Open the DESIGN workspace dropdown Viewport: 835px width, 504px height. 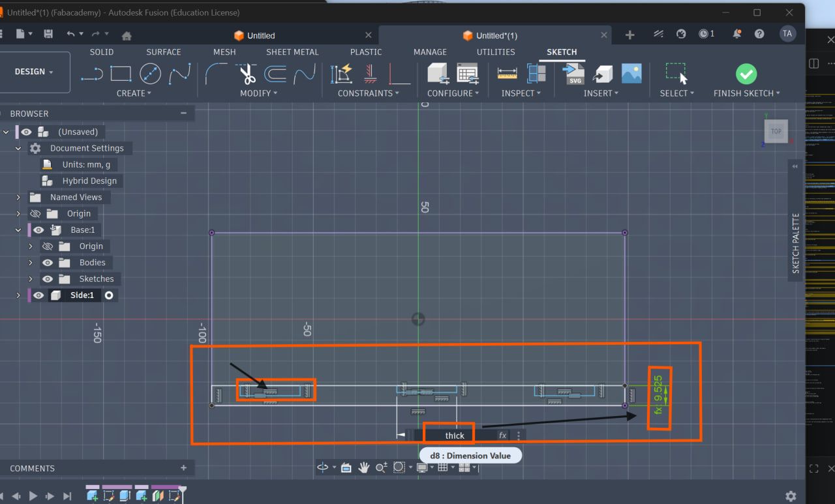[x=34, y=72]
